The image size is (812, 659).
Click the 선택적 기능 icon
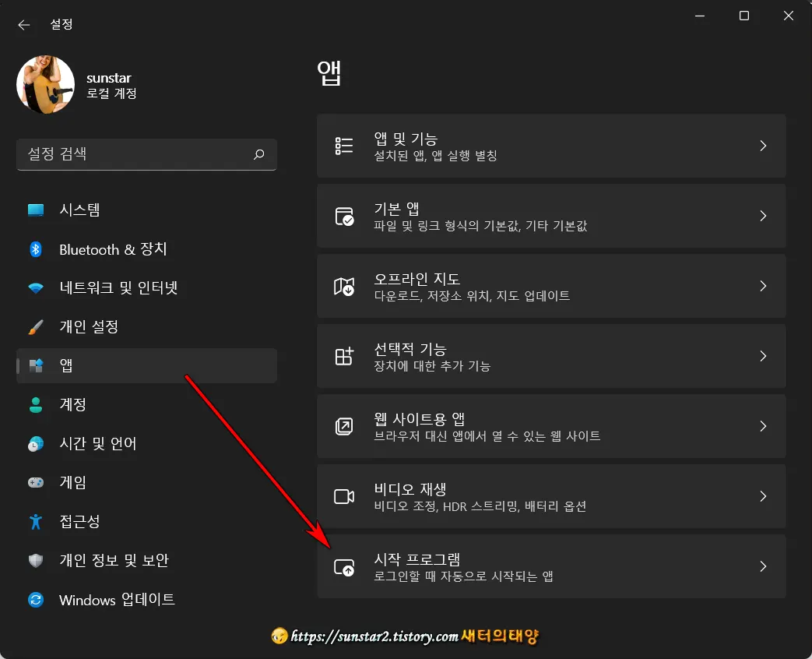click(x=344, y=356)
